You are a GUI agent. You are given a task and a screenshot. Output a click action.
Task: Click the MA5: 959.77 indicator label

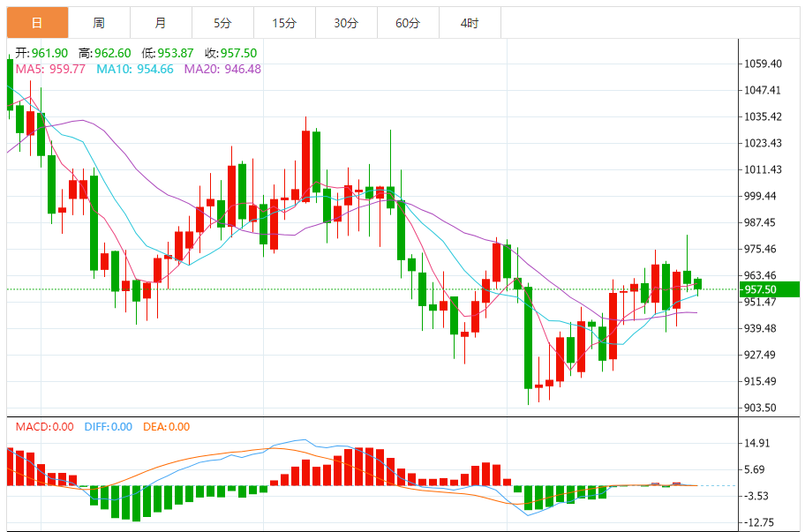50,69
